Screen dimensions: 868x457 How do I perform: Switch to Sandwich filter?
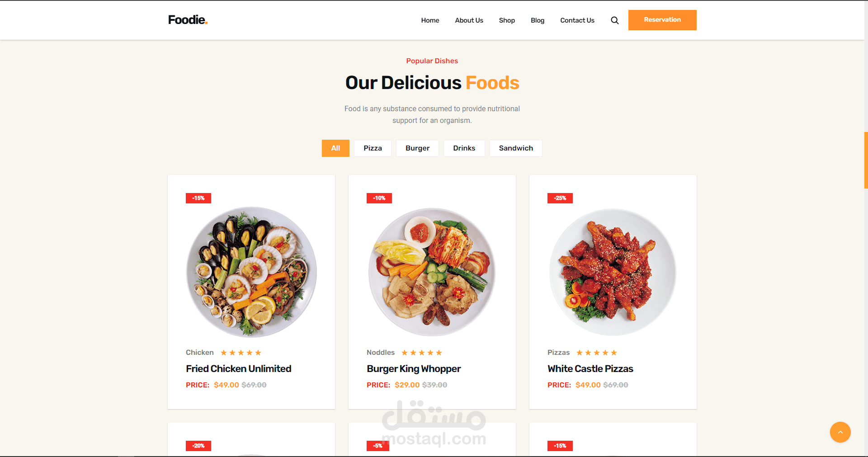coord(516,148)
